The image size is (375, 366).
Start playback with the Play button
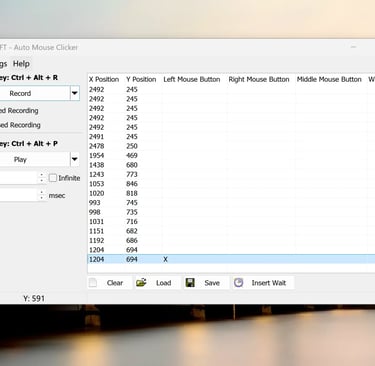pyautogui.click(x=35, y=159)
